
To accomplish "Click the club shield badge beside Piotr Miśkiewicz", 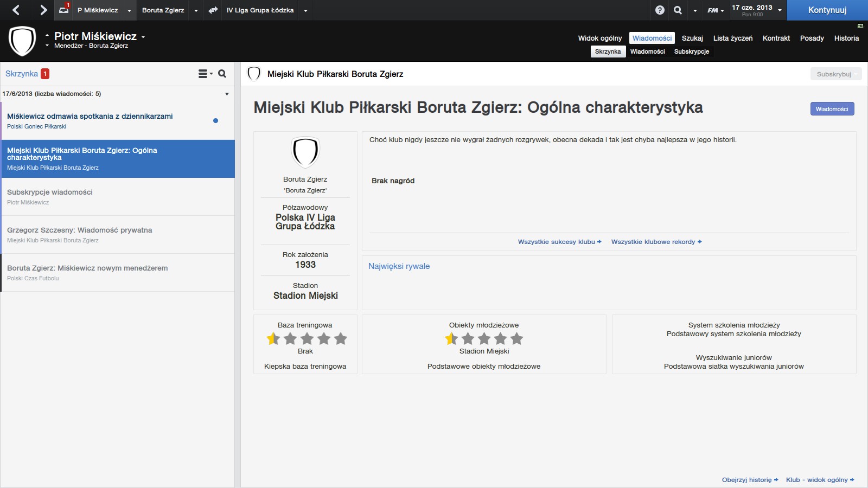I will click(x=22, y=41).
